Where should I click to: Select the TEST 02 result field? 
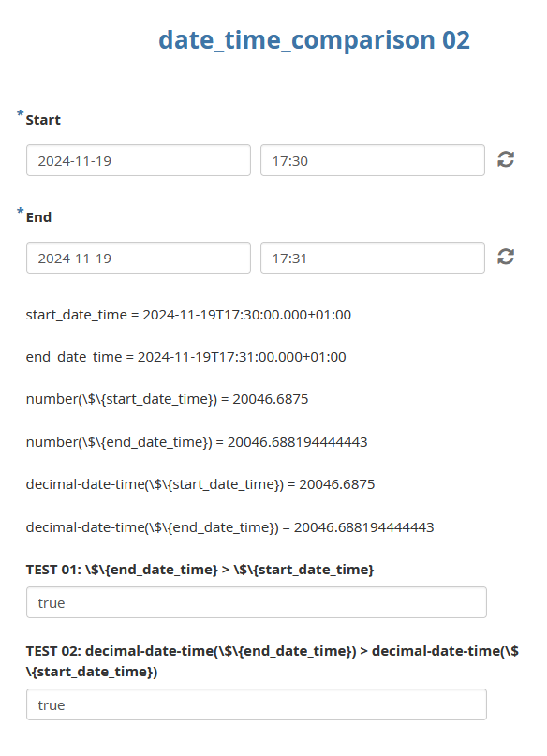(x=257, y=704)
